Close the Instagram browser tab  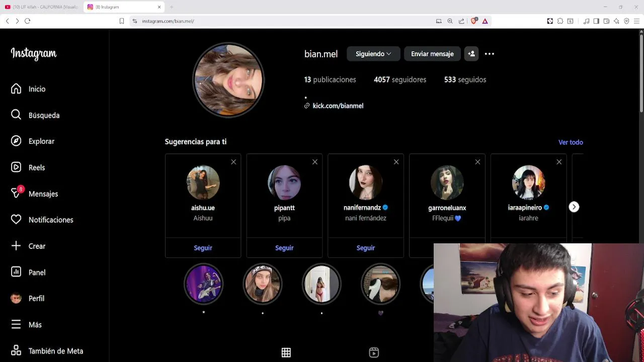coord(159,7)
